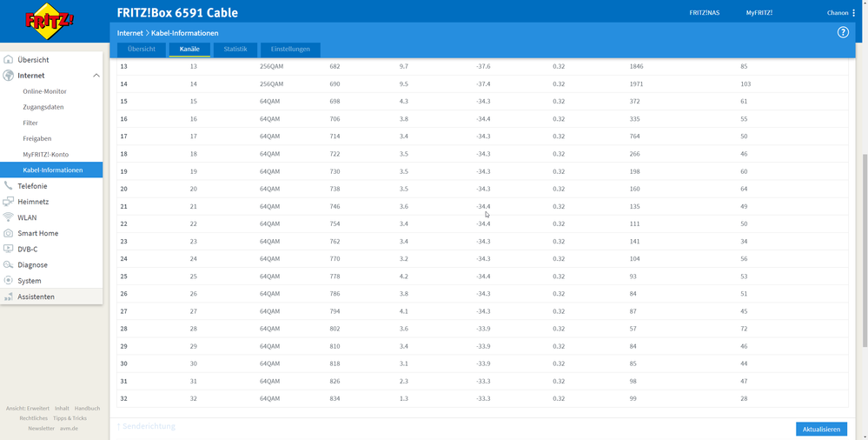Screen dimensions: 868x440
Task: Click the Diagnose icon in sidebar
Action: point(9,265)
